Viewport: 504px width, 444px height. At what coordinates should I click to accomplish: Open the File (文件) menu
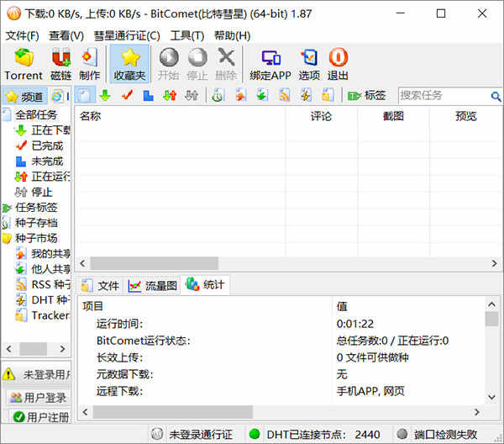pyautogui.click(x=22, y=35)
